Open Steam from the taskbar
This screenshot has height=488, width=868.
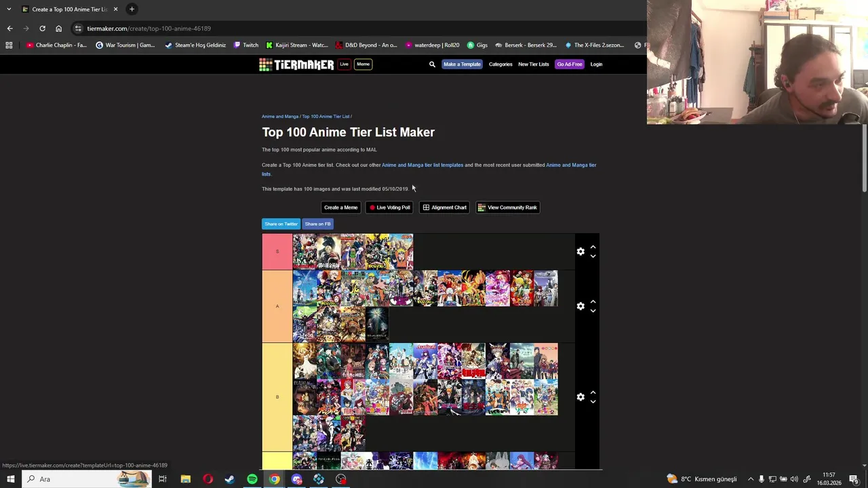230,479
